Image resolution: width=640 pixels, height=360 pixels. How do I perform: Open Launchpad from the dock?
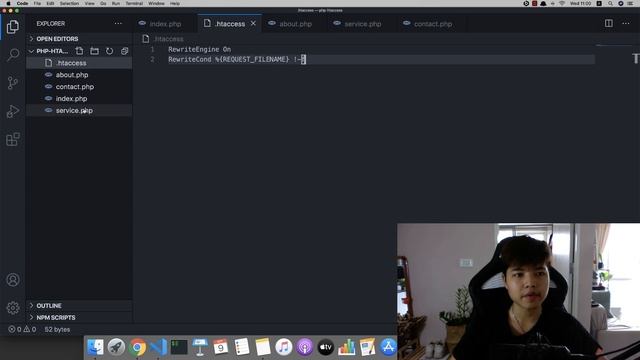[116, 347]
